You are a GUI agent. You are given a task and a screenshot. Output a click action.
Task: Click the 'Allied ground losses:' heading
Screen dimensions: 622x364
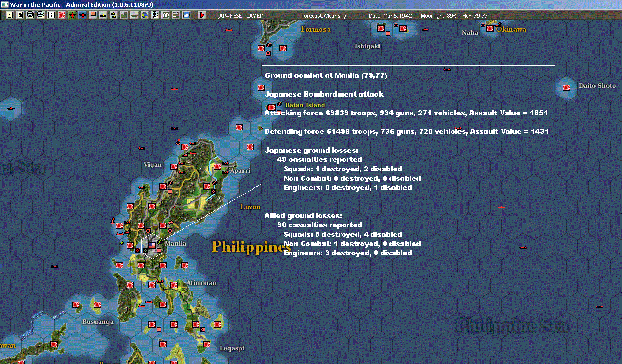pyautogui.click(x=303, y=215)
